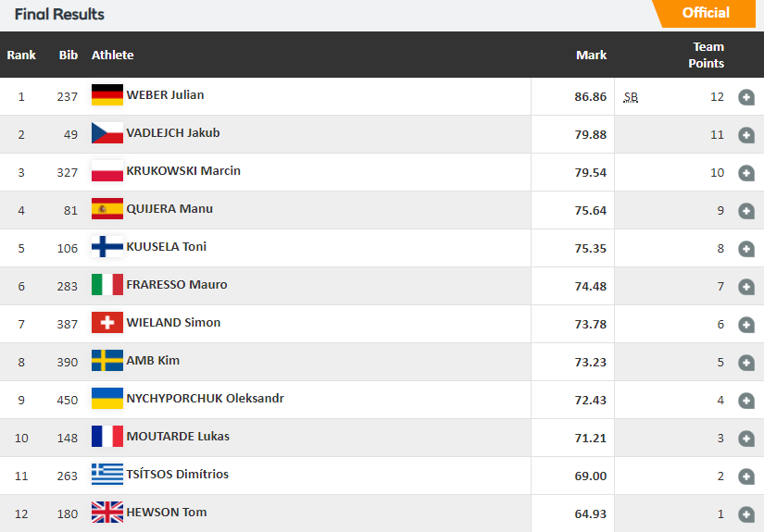764x532 pixels.
Task: Show more for WIELAND Simon result
Action: tap(746, 325)
